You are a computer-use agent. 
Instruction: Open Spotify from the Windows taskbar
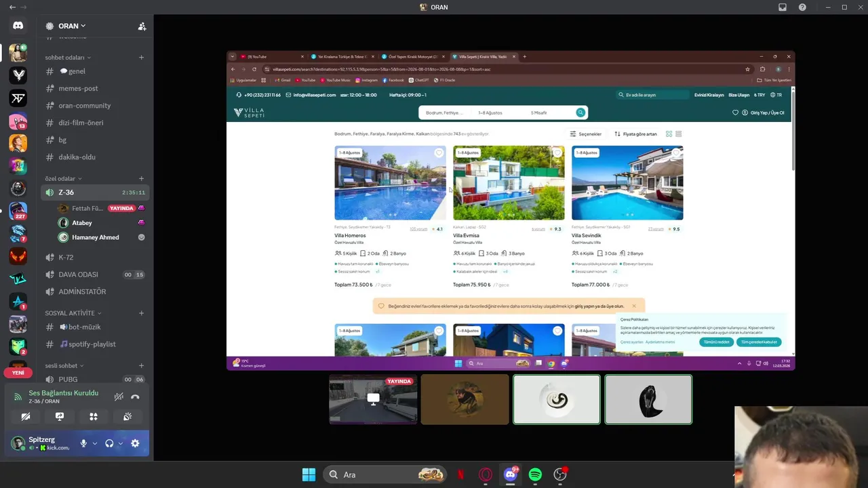[535, 474]
